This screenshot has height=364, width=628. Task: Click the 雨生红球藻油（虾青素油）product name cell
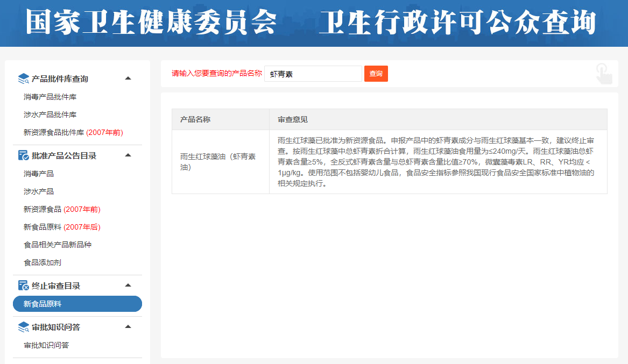[x=221, y=162]
